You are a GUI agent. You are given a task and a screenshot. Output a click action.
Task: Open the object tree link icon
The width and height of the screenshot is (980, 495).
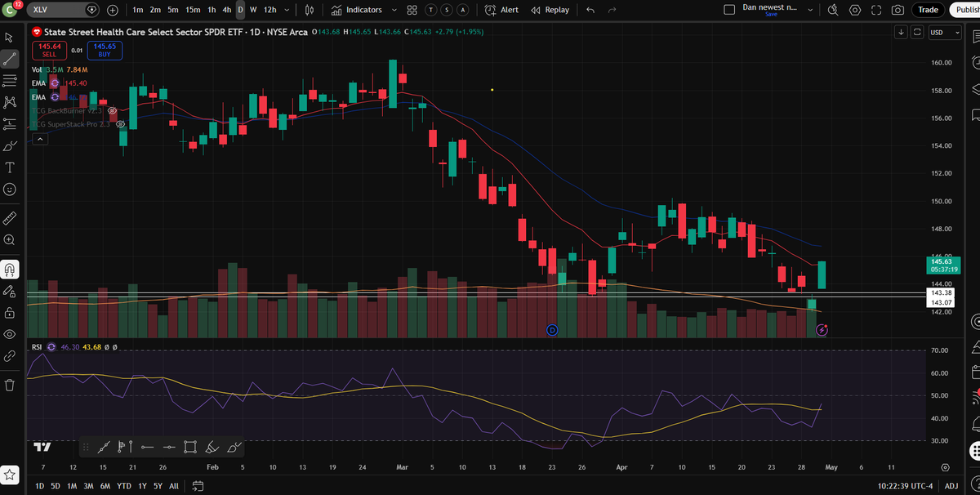pyautogui.click(x=10, y=357)
